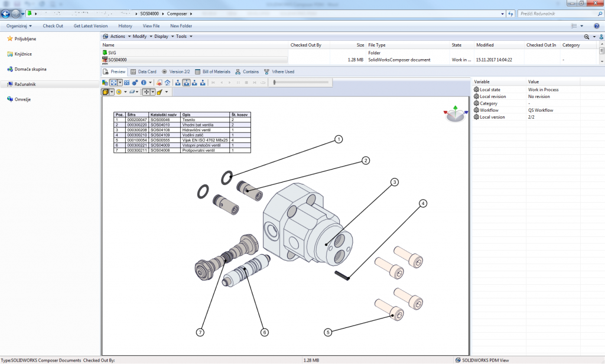Viewport: 605px width, 364px height.
Task: Click Get Latest Version
Action: 91,26
